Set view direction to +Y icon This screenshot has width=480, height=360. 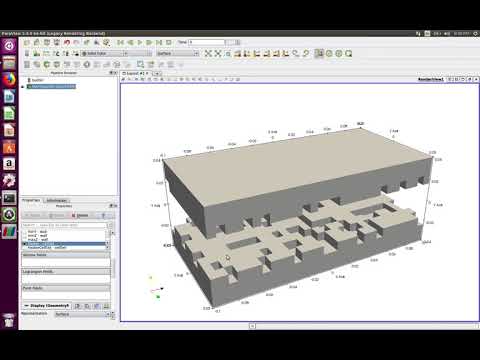pos(257,53)
